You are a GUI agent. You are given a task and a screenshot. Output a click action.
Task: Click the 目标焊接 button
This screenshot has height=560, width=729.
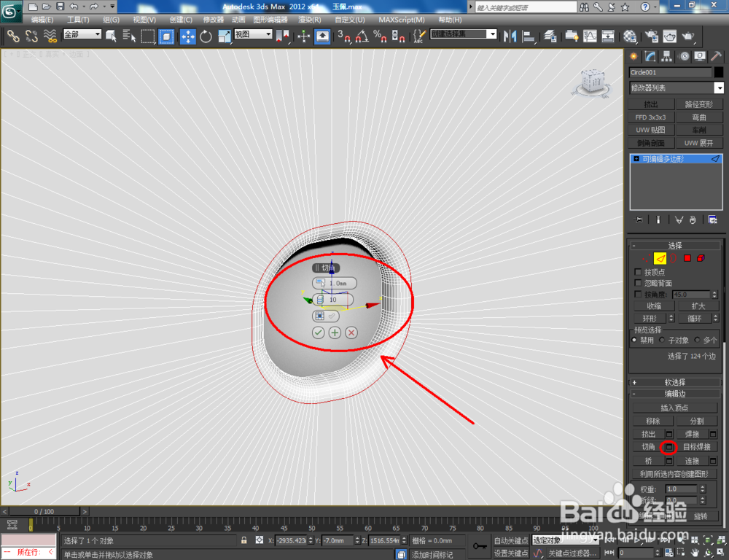coord(696,447)
